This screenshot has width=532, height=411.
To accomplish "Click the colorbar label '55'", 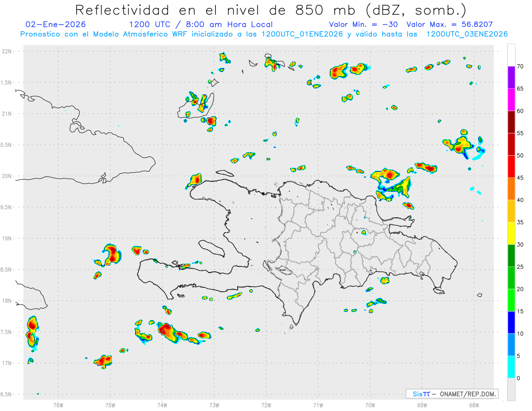I will [x=520, y=133].
